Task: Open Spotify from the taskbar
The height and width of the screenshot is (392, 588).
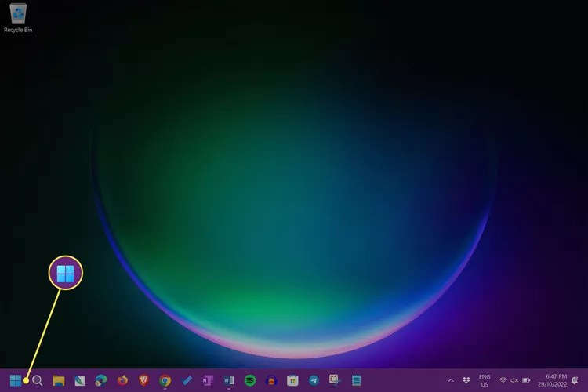Action: pyautogui.click(x=250, y=380)
